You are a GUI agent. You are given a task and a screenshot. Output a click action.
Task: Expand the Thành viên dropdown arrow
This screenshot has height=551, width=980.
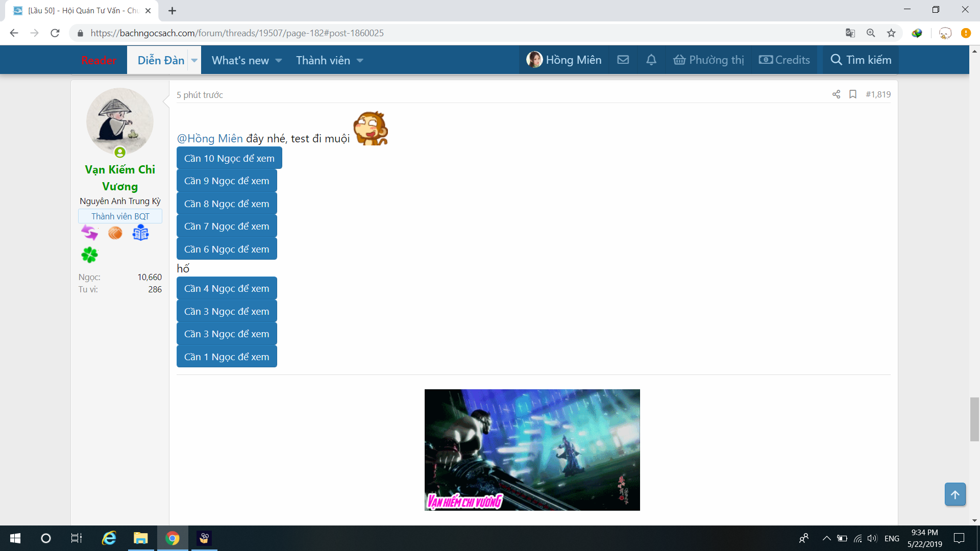point(360,60)
